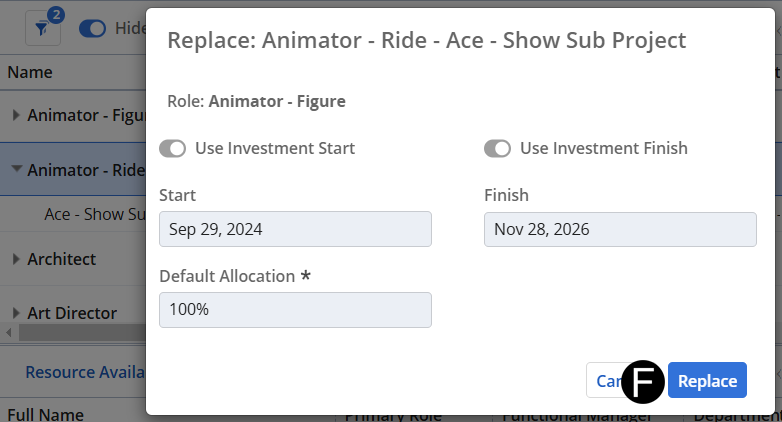Cancel the Replace dialog
Viewport: 782px width, 422px height.
pyautogui.click(x=605, y=381)
